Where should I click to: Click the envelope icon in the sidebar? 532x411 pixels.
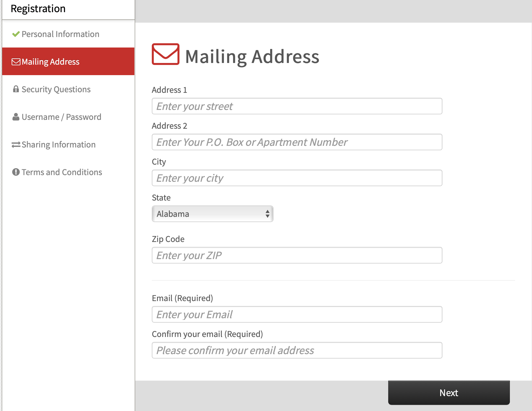tap(16, 62)
